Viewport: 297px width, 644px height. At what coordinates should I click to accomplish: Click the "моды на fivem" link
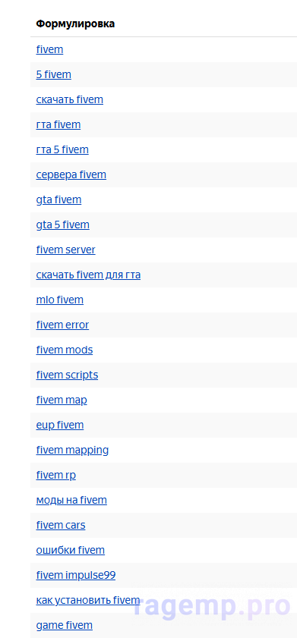tap(71, 501)
